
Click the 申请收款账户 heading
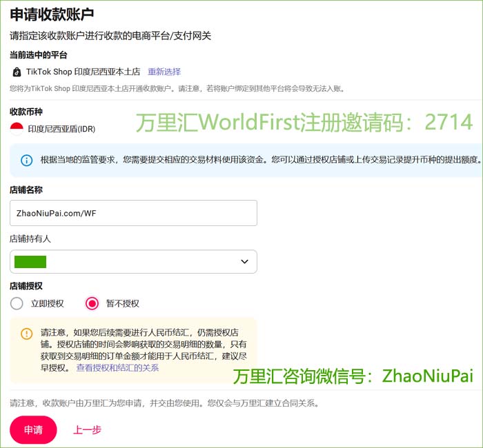[52, 14]
